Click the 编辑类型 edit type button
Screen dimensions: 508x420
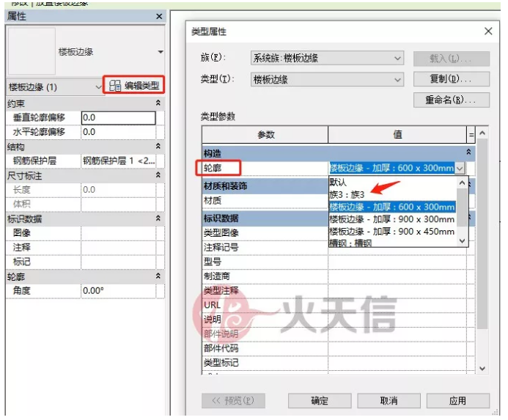tap(134, 85)
